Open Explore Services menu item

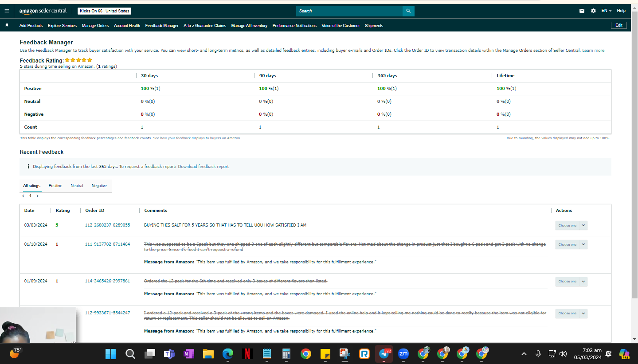[x=62, y=26]
